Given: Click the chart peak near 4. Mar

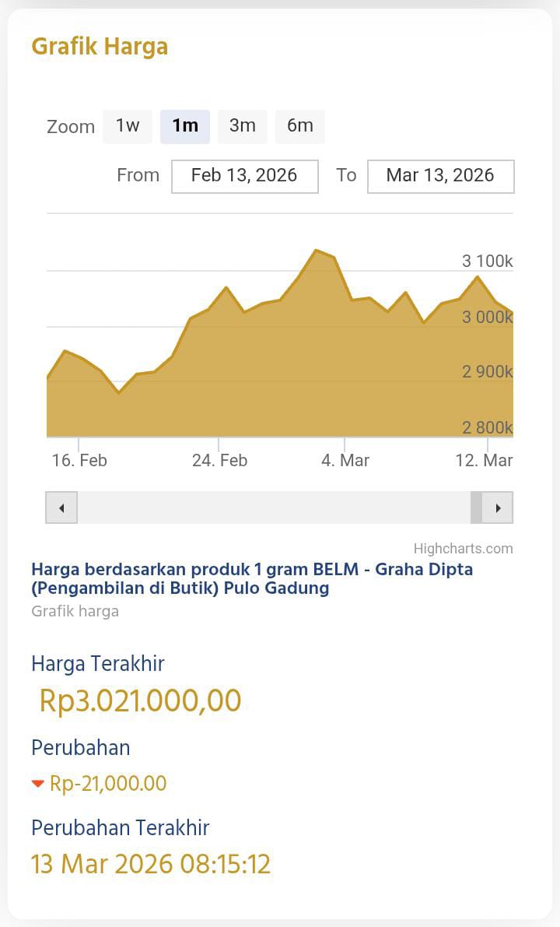Looking at the screenshot, I should [x=316, y=251].
